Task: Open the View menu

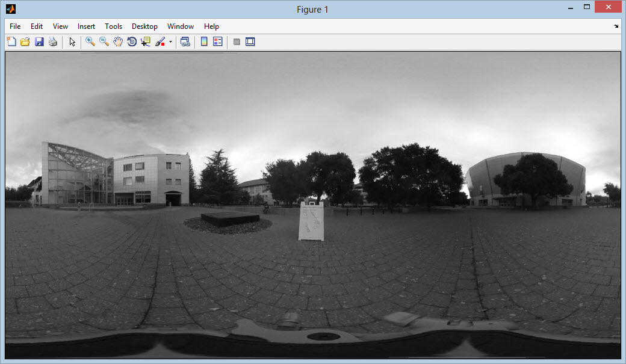Action: [x=60, y=26]
